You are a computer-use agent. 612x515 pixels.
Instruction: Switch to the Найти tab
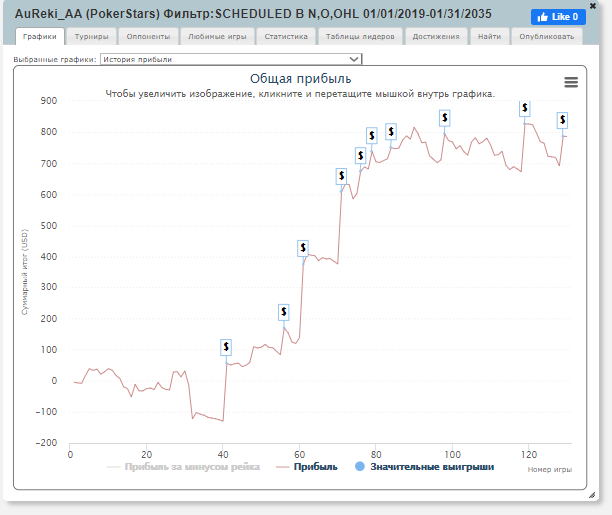click(489, 36)
